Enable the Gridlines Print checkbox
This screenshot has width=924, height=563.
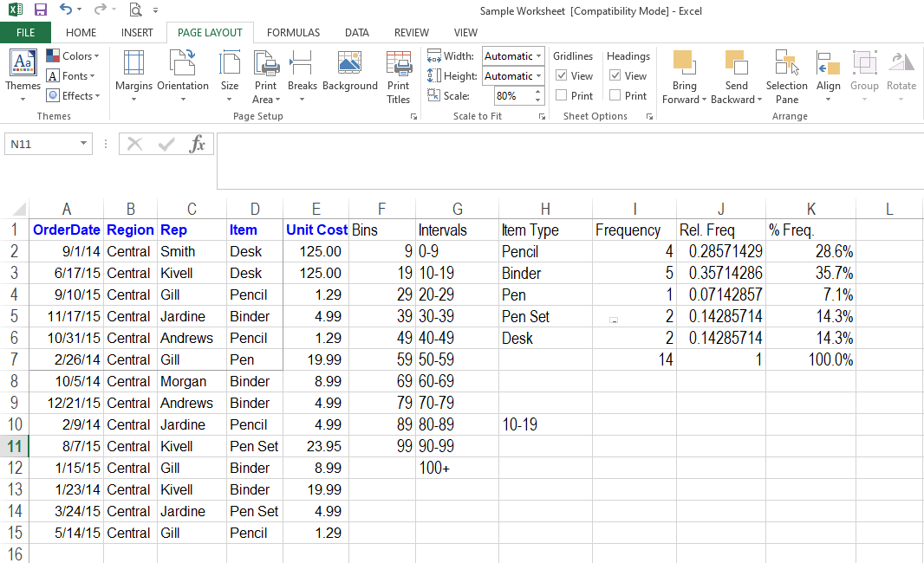[x=562, y=96]
